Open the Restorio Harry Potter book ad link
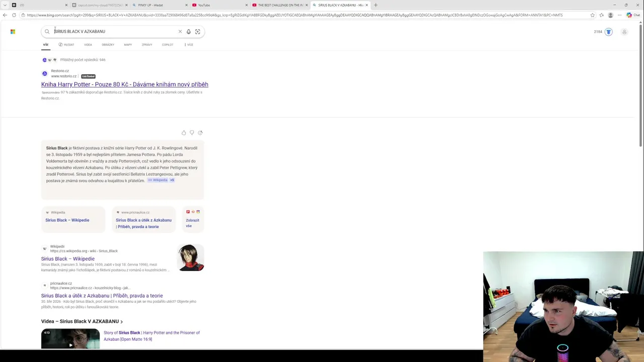Screen dimensions: 644x362 point(125,84)
